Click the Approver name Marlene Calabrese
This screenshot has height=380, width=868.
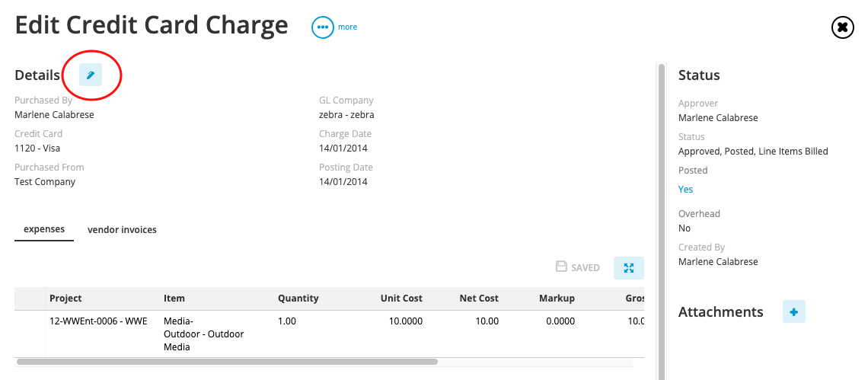click(x=718, y=117)
